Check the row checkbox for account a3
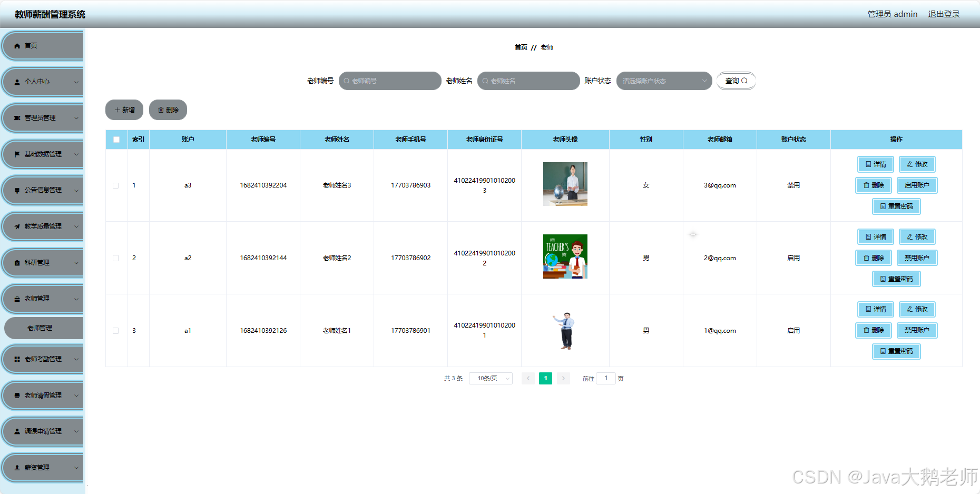This screenshot has height=494, width=980. pyautogui.click(x=115, y=185)
